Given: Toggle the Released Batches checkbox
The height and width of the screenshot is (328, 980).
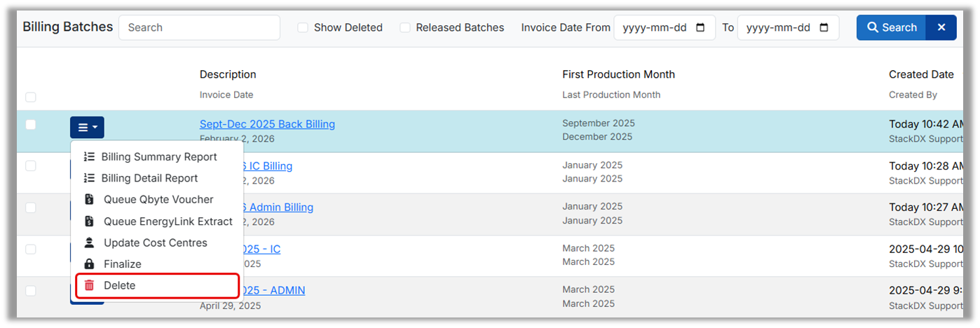Looking at the screenshot, I should click(x=405, y=27).
